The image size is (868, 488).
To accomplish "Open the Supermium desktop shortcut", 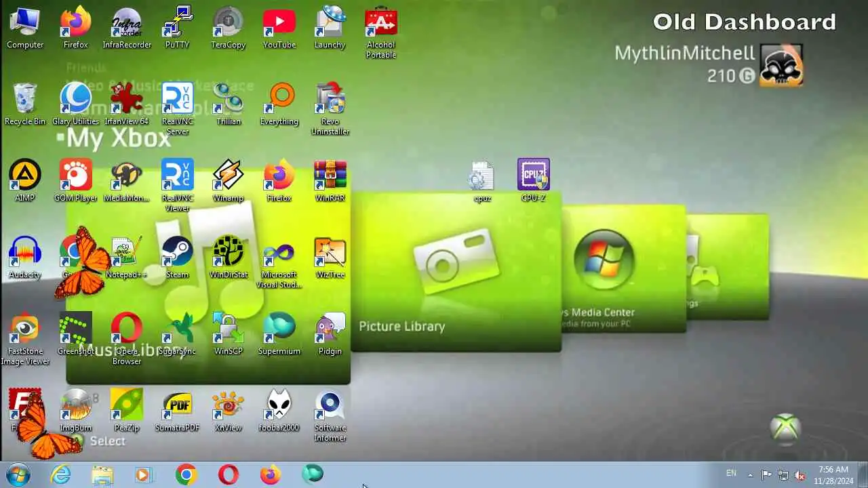I will point(279,335).
